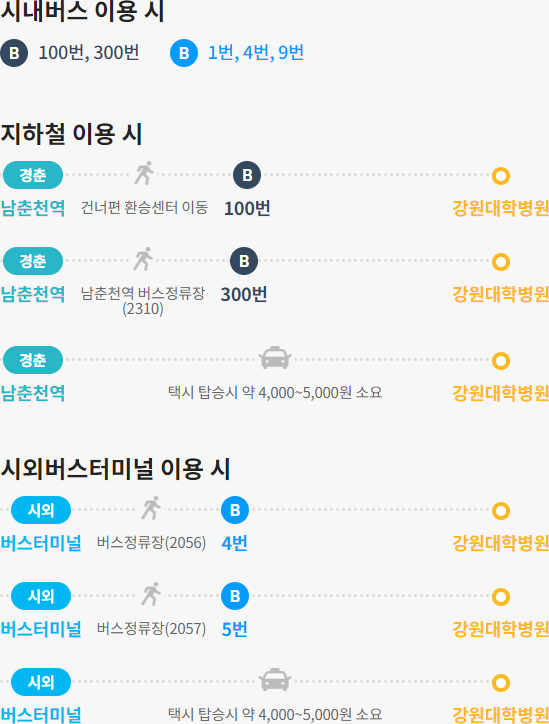This screenshot has width=549, height=724.
Task: Click the 버스터미널 label on the 5번 route row
Action: point(41,629)
